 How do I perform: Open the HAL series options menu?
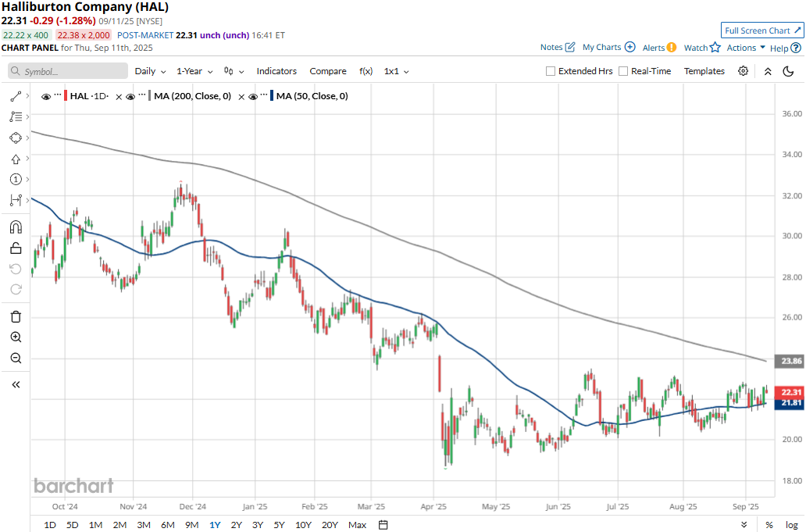coord(58,95)
